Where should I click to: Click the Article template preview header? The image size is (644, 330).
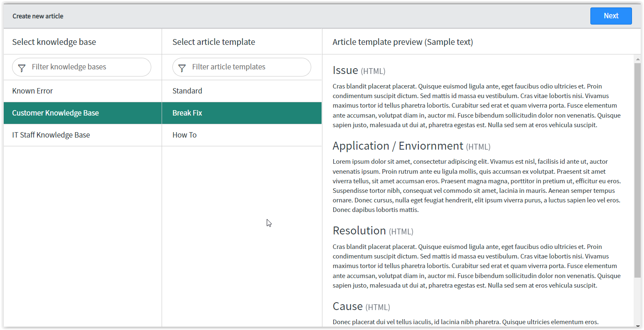403,42
